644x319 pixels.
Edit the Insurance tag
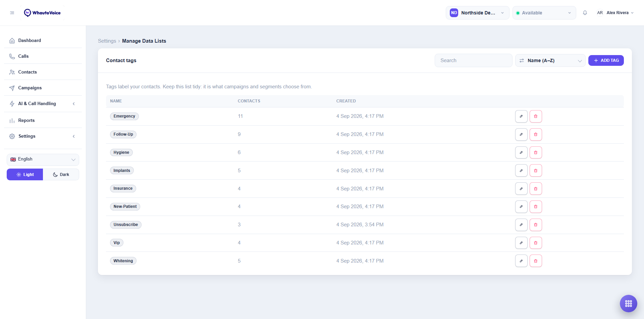coord(521,189)
